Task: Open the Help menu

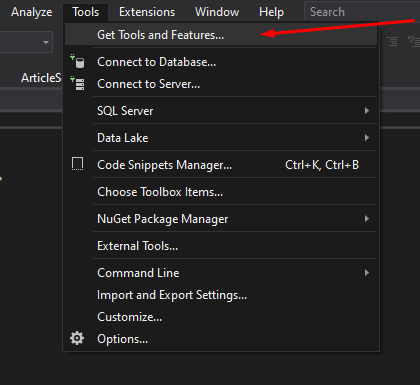Action: click(x=271, y=12)
